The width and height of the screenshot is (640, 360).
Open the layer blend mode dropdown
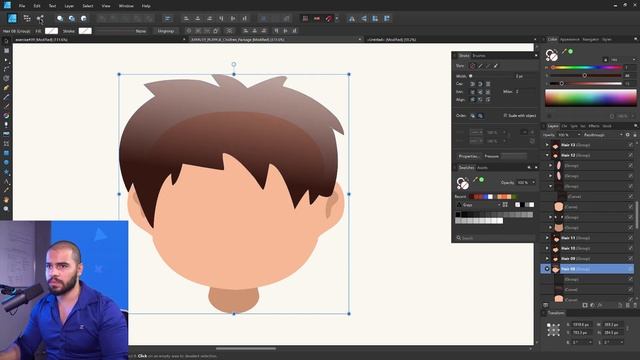[603, 135]
